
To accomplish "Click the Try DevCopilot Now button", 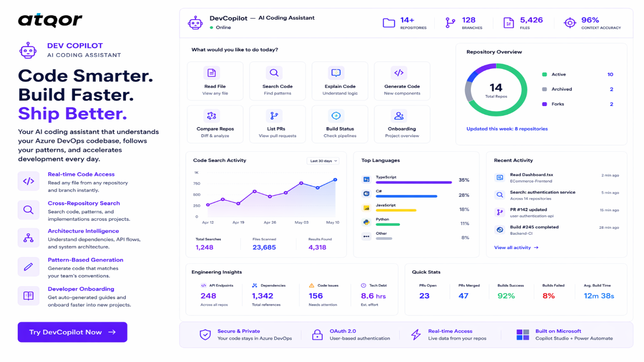I will pyautogui.click(x=72, y=332).
